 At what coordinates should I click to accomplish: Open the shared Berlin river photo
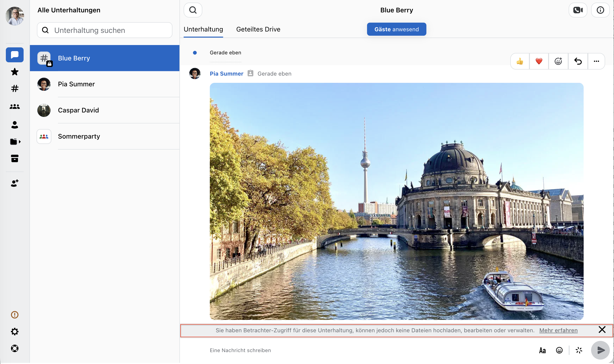397,201
